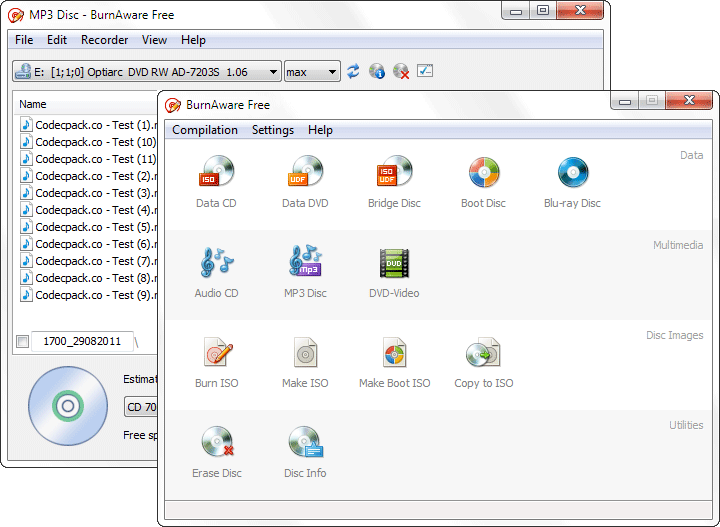This screenshot has width=720, height=527.
Task: Toggle the checkbox beside disc label 1700_29082011
Action: pos(22,341)
